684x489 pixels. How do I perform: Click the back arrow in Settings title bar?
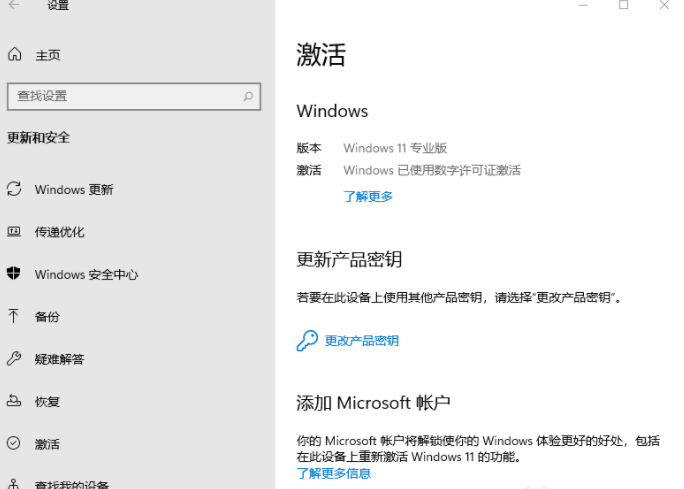[x=14, y=5]
